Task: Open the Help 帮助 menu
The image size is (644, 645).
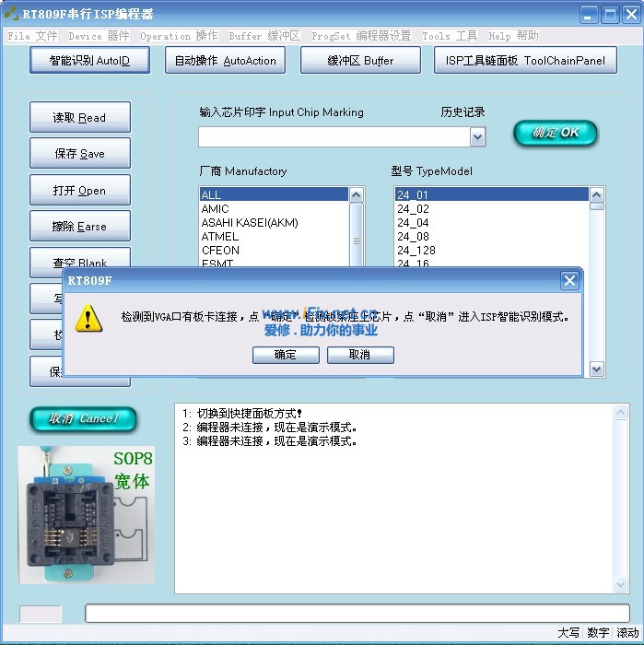Action: pos(513,36)
